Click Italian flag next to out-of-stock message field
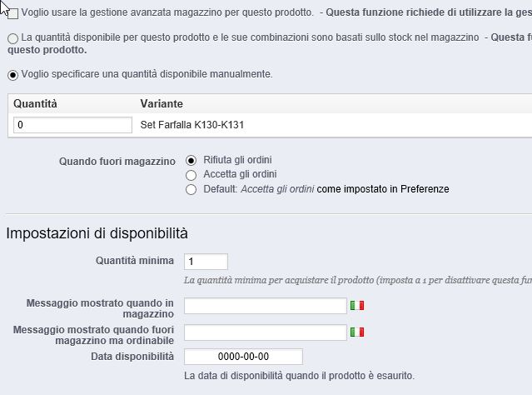Viewport: 532px width, 395px height. point(357,332)
